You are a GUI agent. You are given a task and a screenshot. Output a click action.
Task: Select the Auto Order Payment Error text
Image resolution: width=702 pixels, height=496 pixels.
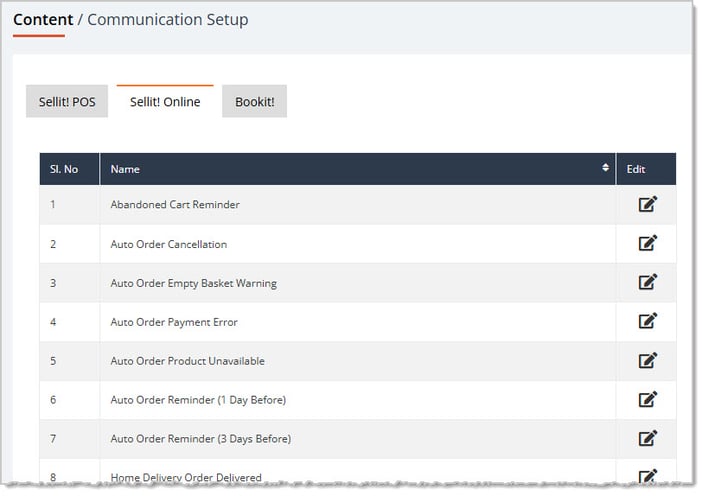point(174,322)
